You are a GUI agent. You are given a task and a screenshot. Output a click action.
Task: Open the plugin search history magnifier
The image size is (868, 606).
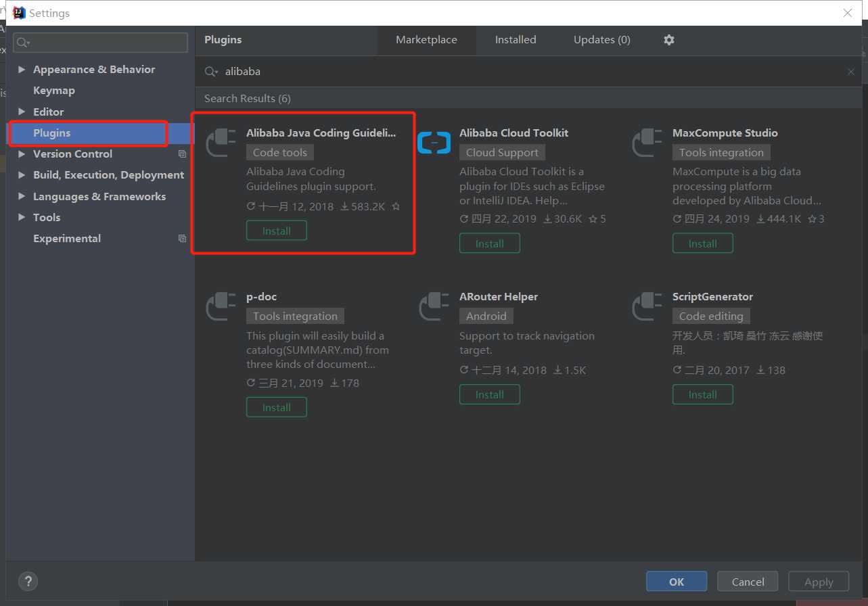(211, 72)
